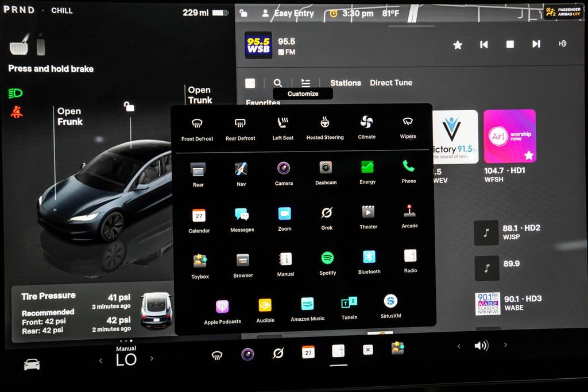Open the Grok assistant app
The height and width of the screenshot is (392, 588).
(327, 214)
